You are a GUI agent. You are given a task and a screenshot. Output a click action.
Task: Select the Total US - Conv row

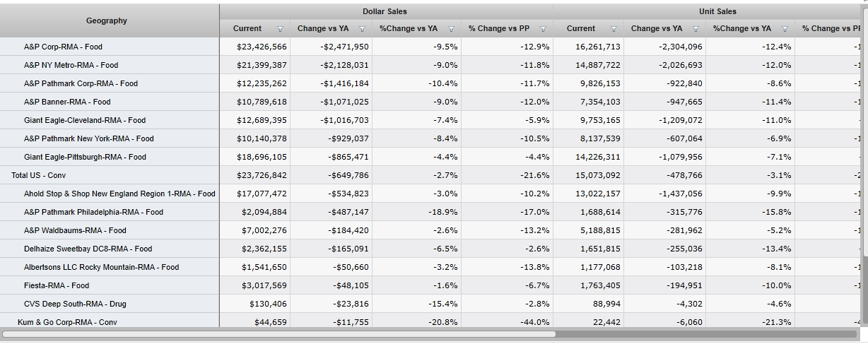[x=38, y=175]
